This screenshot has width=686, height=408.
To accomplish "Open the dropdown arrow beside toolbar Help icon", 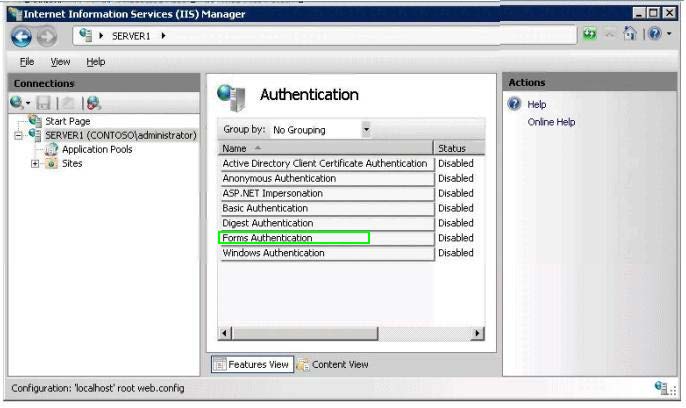I will click(669, 34).
